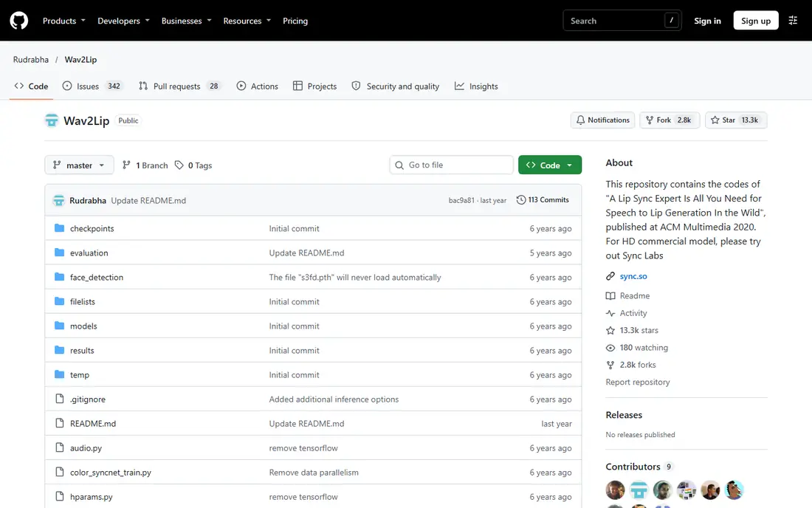812x508 pixels.
Task: Open commit message 'Remove data parallelism'
Action: 314,473
